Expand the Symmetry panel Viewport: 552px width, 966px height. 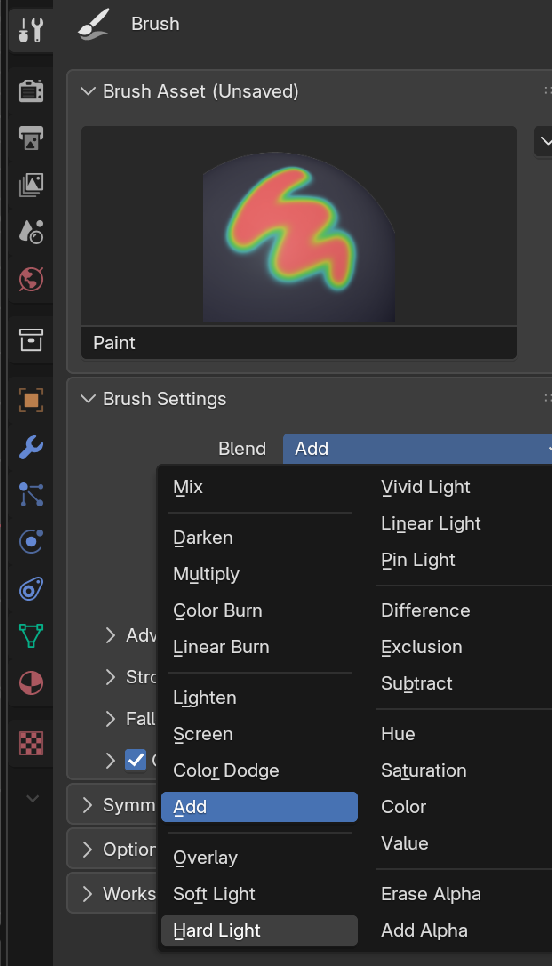tap(87, 805)
